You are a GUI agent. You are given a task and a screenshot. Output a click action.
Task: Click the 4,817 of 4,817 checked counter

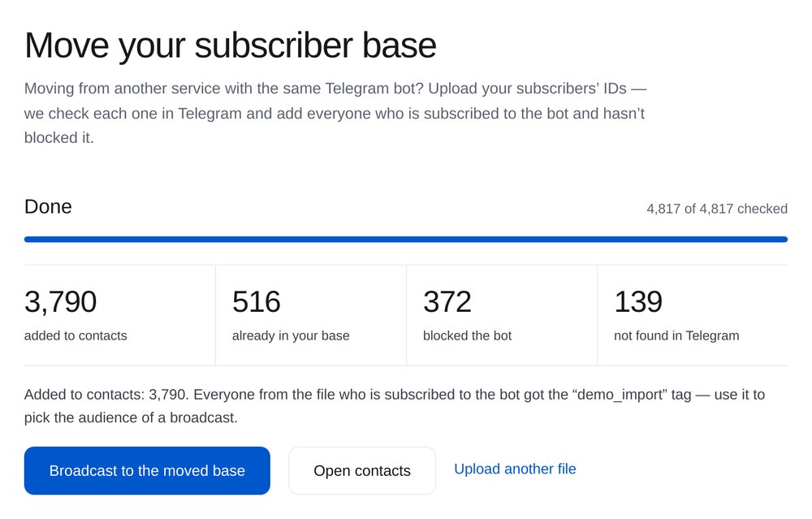(717, 209)
